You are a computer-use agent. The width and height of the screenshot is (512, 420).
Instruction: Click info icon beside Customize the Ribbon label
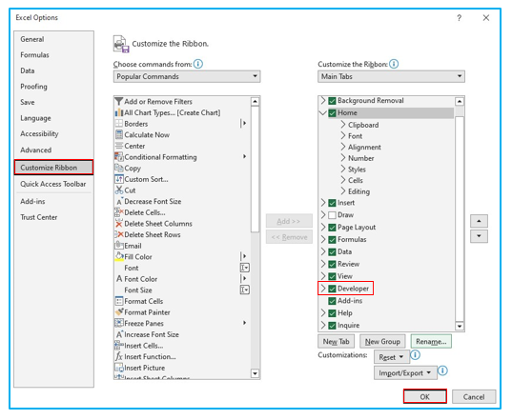click(394, 64)
